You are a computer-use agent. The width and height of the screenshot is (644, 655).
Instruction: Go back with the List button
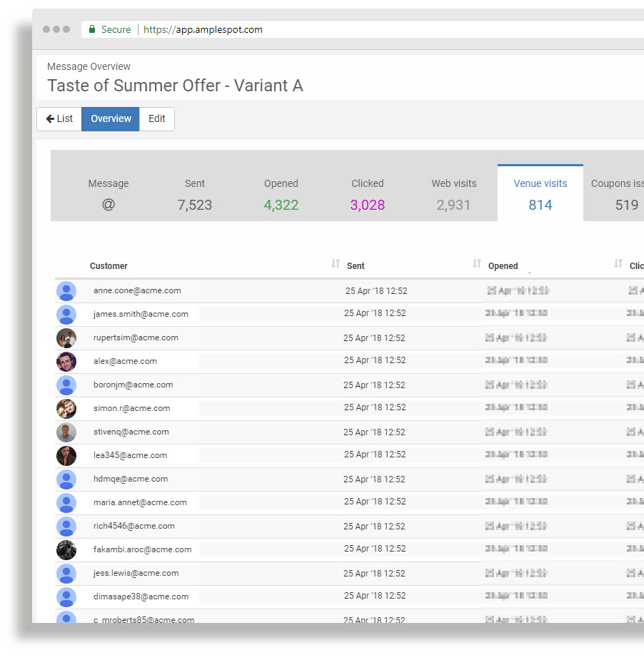59,119
